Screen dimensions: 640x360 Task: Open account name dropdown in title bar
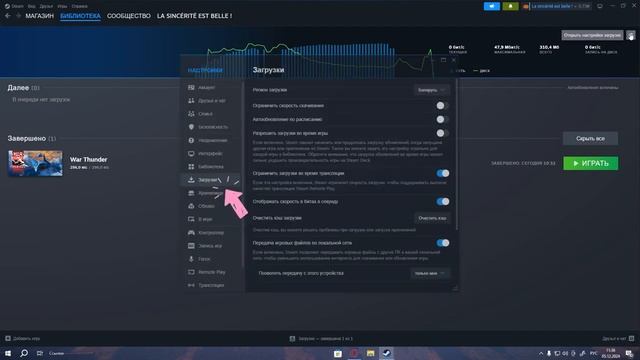point(560,6)
